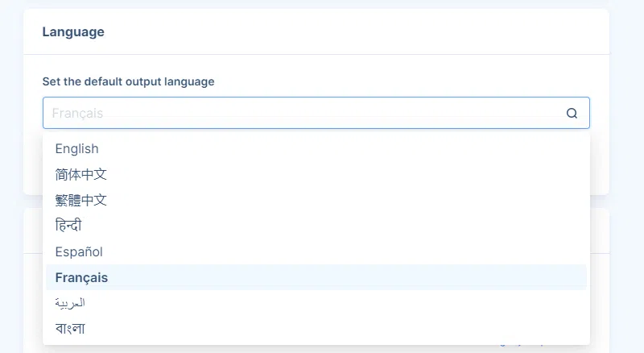
Task: Select the highlighted Français option
Action: pos(81,277)
